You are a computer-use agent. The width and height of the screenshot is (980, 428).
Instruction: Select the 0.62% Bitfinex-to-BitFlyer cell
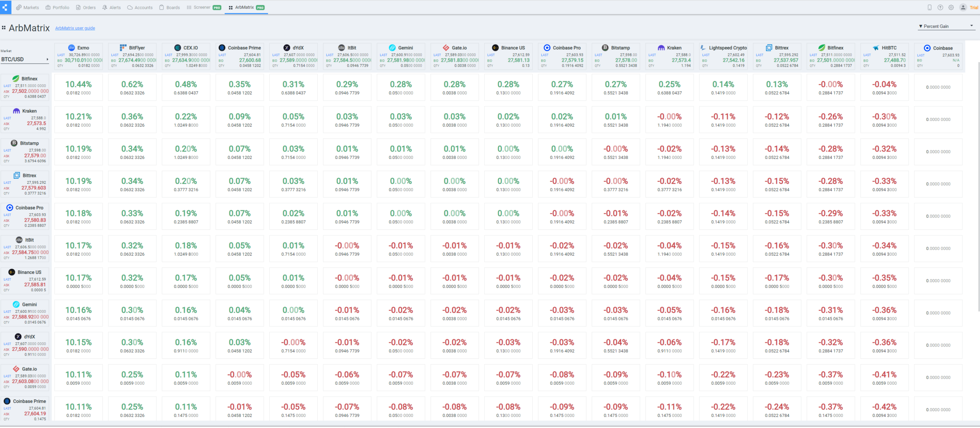pos(132,87)
